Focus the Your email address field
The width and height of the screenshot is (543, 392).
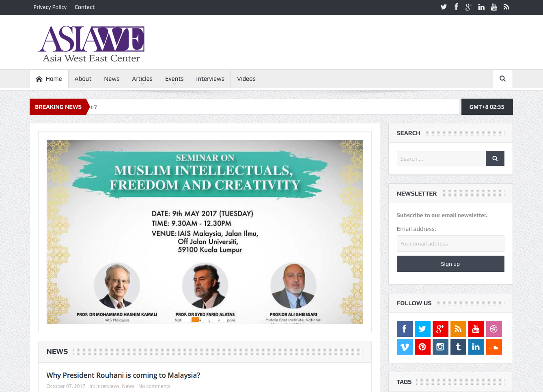click(x=450, y=243)
